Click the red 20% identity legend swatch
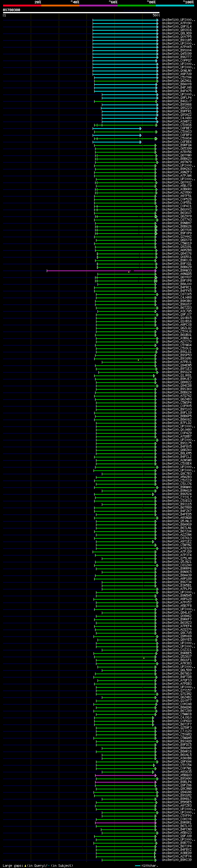This screenshot has height=868, width=197. [22, 6]
